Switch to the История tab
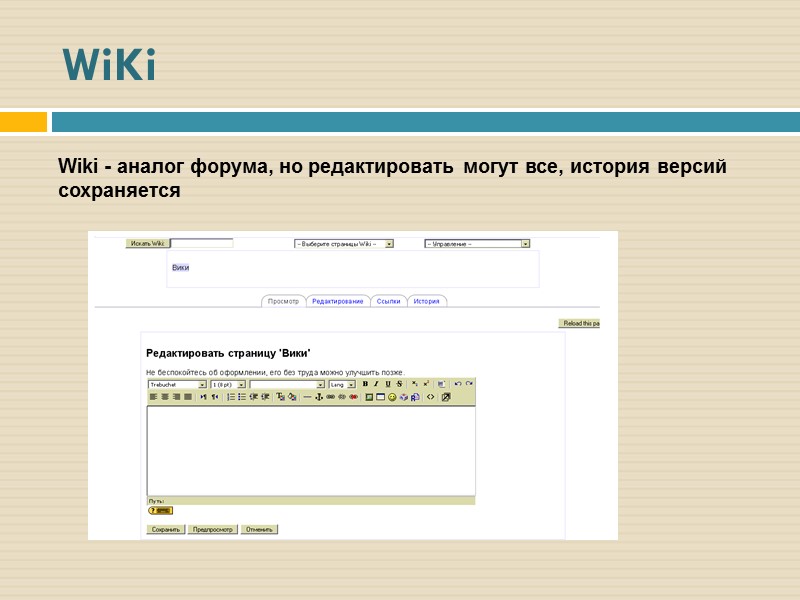The image size is (800, 600). [427, 302]
